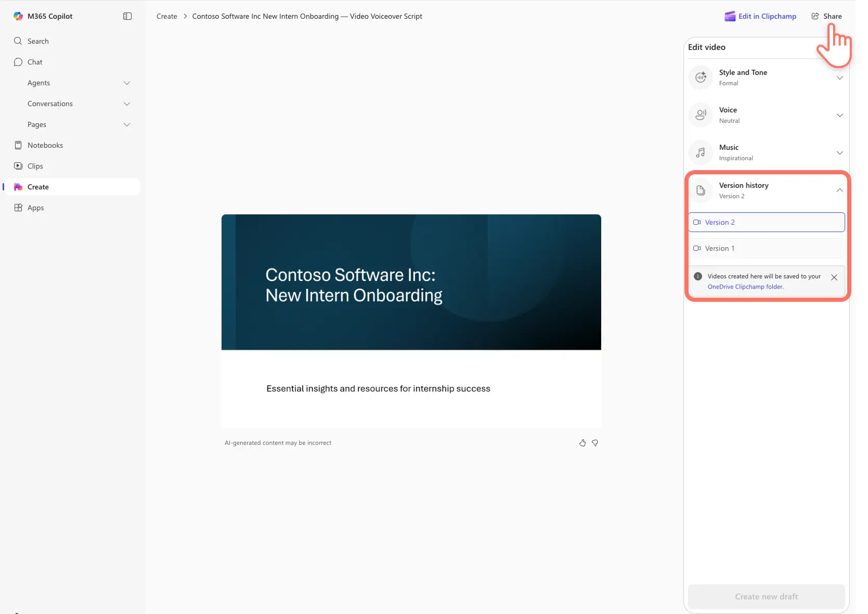
Task: Click the Clipchamp logo icon
Action: pyautogui.click(x=730, y=16)
